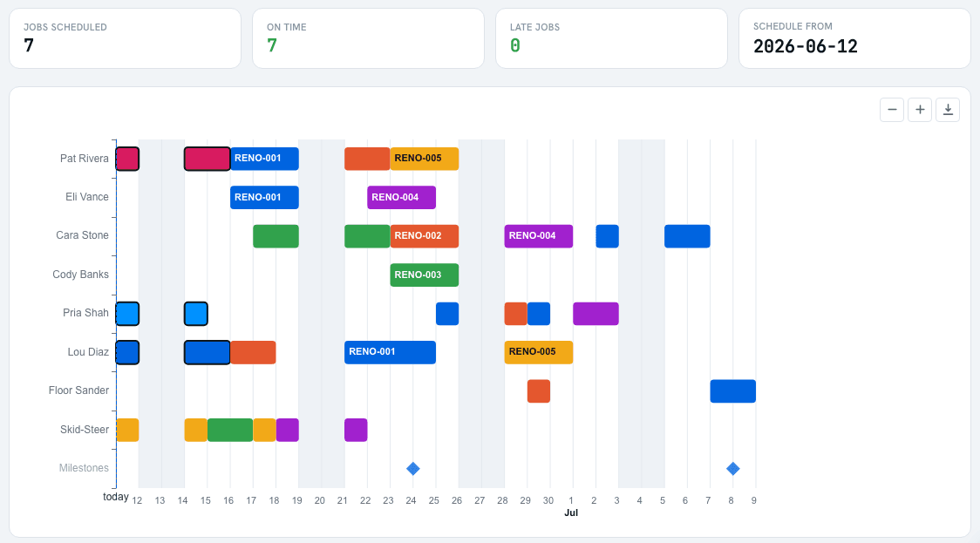Click the Floor Sander row label

click(x=78, y=390)
